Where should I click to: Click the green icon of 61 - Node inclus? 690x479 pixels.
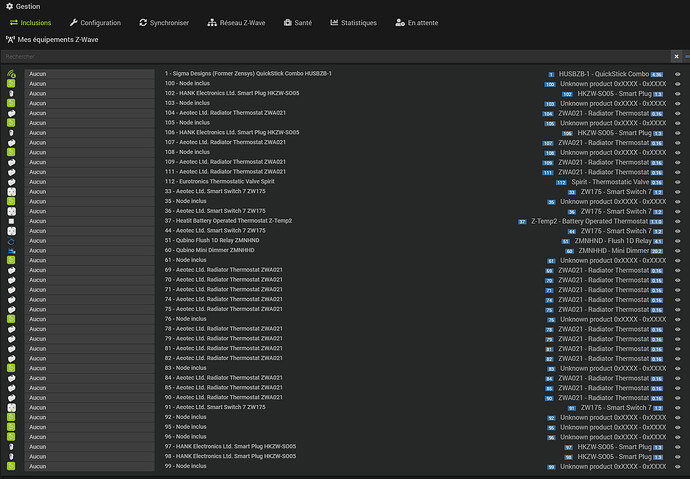[11, 260]
